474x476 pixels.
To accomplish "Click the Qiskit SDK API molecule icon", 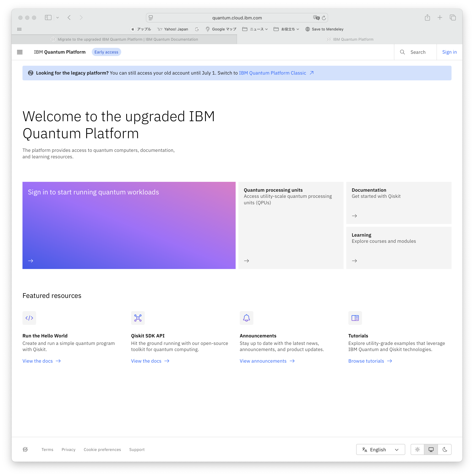I will [138, 318].
